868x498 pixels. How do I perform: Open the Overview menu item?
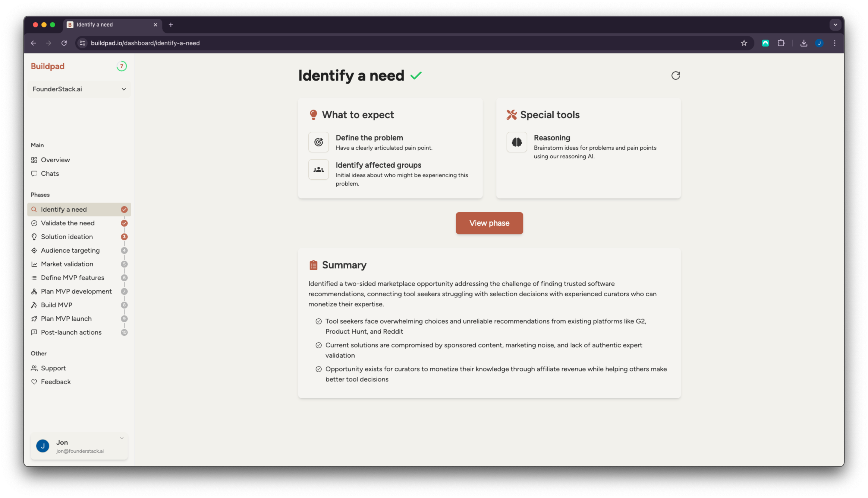point(55,160)
